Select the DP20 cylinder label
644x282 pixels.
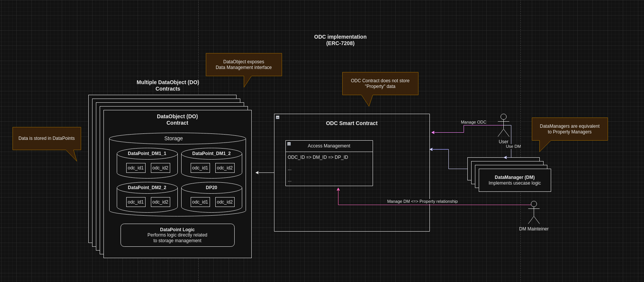click(212, 188)
